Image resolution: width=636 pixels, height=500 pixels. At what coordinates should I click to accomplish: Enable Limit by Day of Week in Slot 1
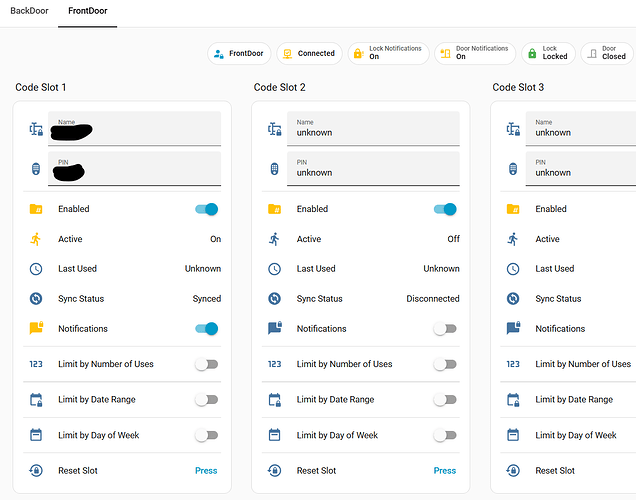click(207, 436)
